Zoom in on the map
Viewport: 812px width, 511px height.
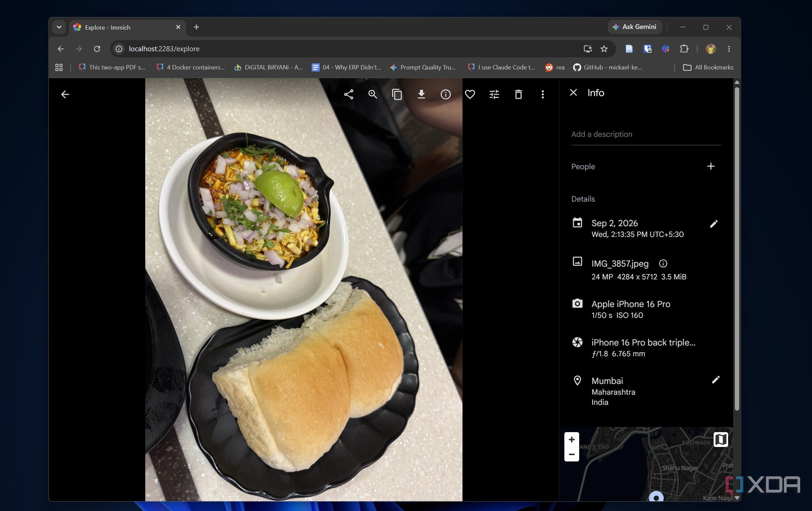(571, 440)
